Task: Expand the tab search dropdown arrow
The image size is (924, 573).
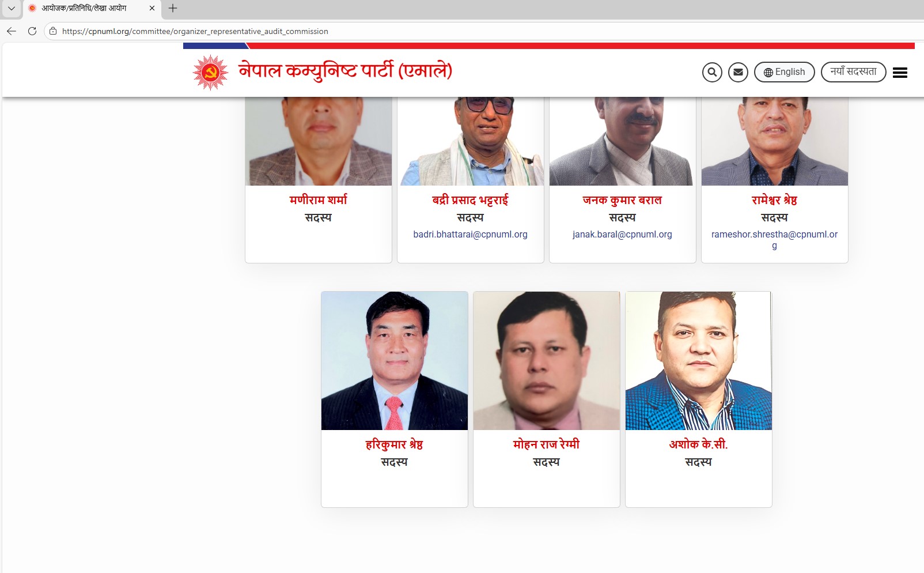Action: coord(11,8)
